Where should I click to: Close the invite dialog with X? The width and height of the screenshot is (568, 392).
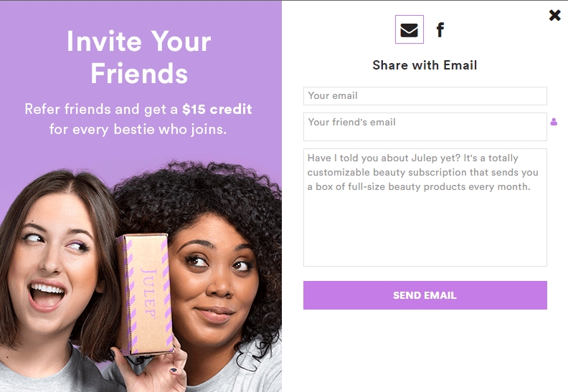coord(554,15)
